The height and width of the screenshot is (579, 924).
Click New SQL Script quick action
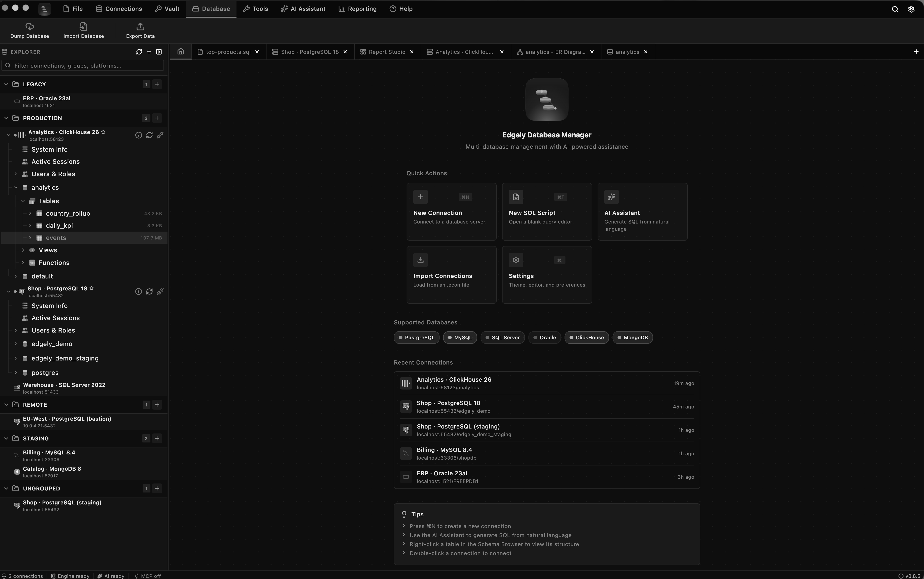point(547,212)
